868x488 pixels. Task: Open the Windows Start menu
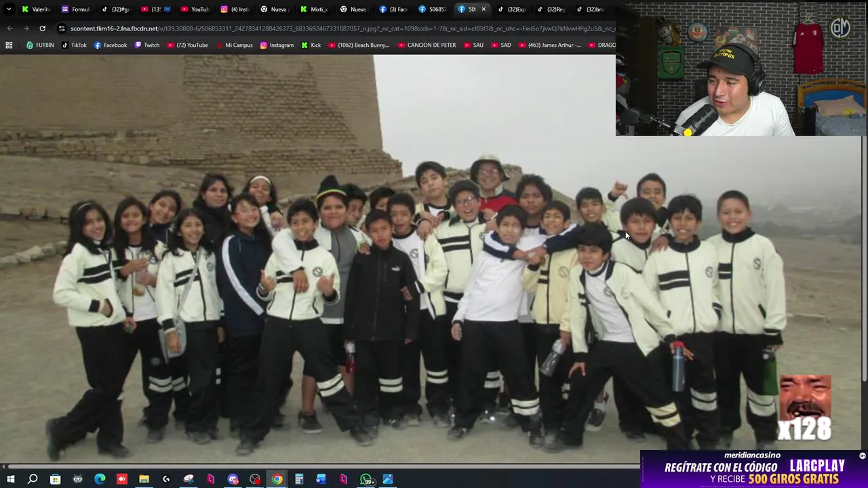(x=10, y=479)
